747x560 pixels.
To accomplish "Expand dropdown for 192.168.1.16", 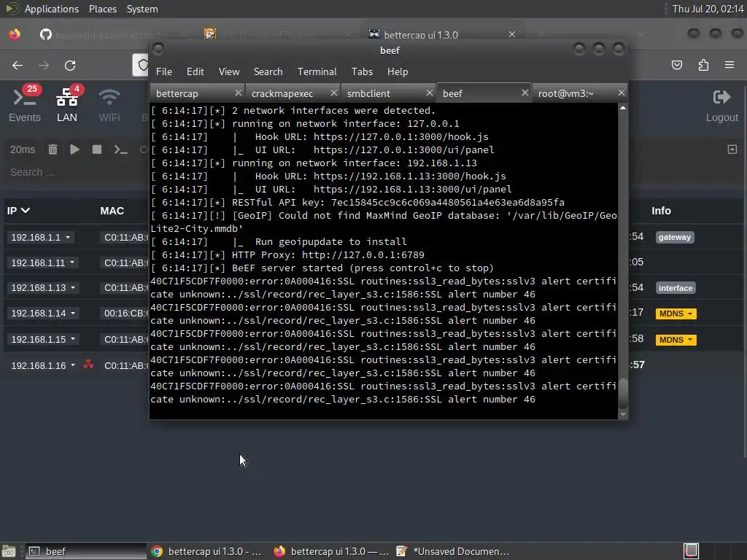I will pos(73,365).
